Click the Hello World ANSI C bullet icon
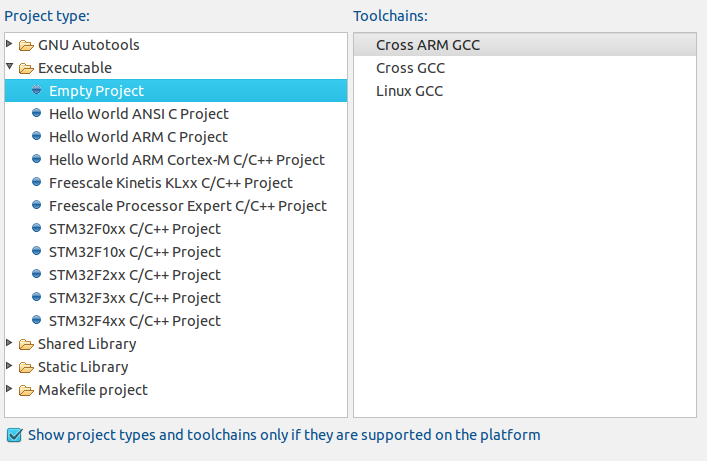 37,113
